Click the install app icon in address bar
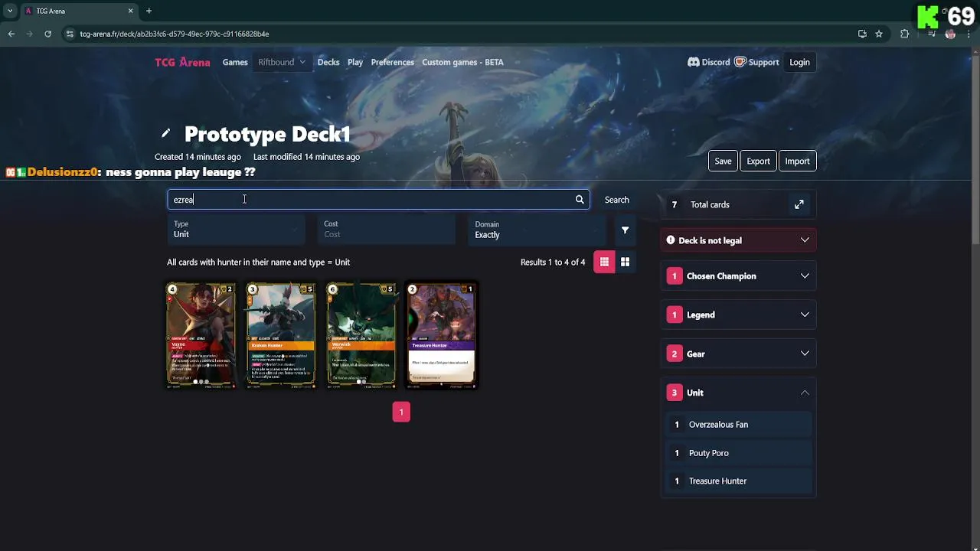 pyautogui.click(x=862, y=34)
